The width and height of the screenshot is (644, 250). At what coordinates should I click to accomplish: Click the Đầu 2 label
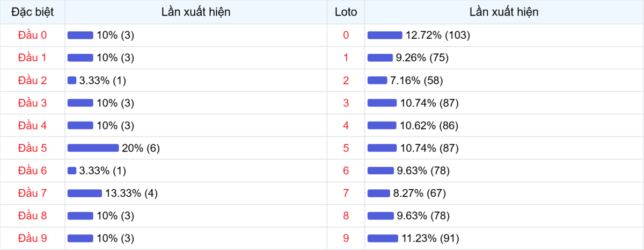point(32,80)
